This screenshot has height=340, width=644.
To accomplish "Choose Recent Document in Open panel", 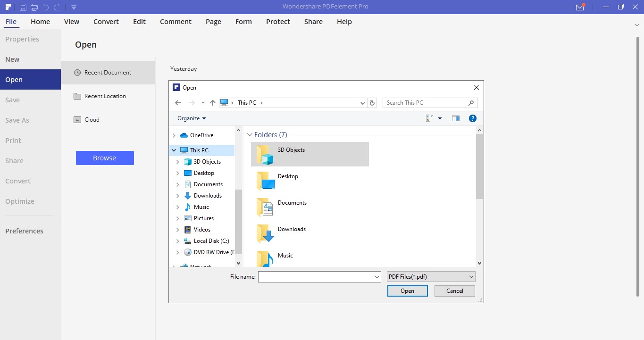I will 108,73.
